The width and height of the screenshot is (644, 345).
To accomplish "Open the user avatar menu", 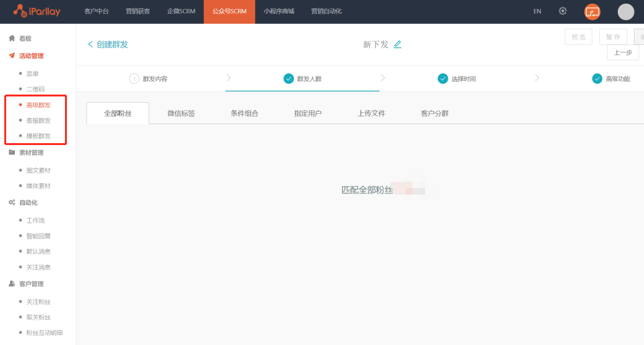I will pos(626,12).
